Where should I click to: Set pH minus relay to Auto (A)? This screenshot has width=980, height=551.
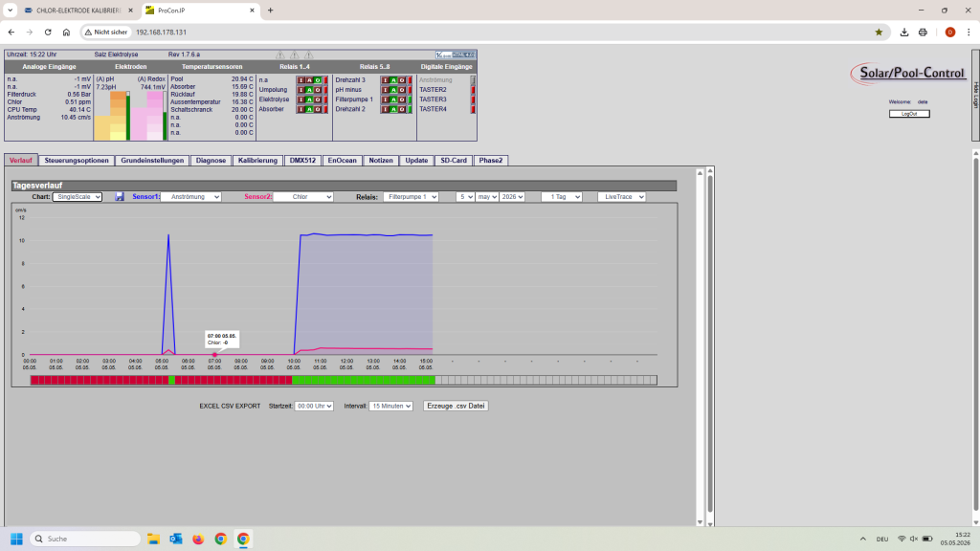393,90
